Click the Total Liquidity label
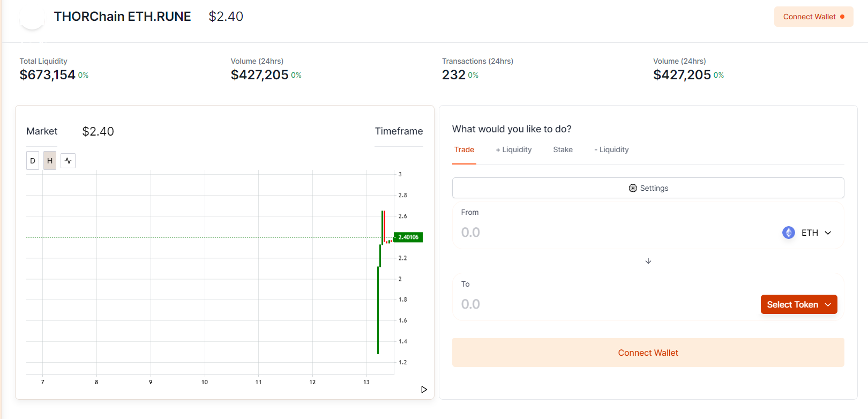Viewport: 868px width, 419px height. (43, 61)
